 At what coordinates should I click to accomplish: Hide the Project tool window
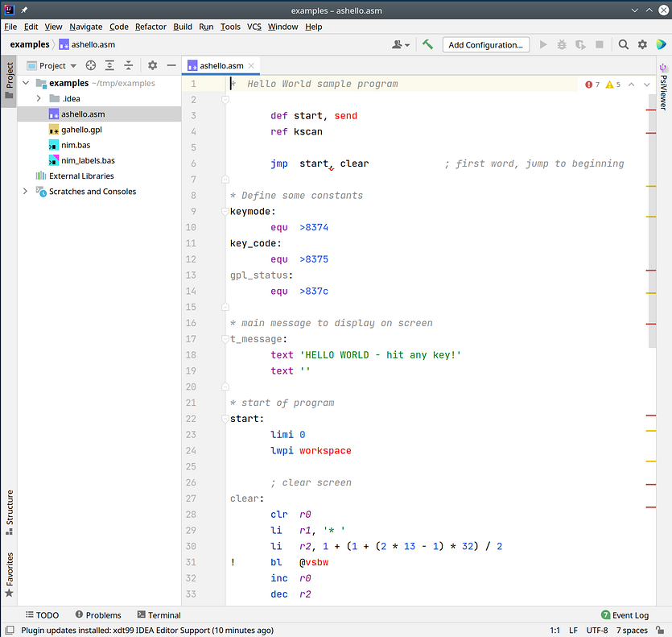pos(170,66)
